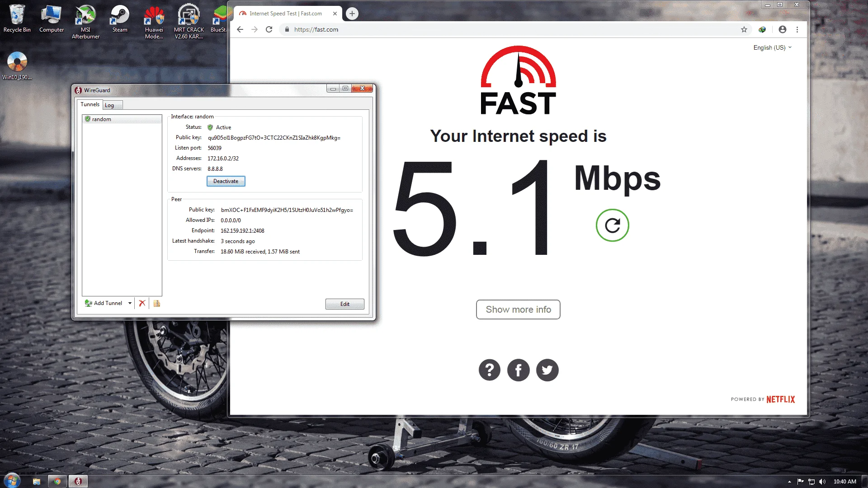This screenshot has height=488, width=868.
Task: Reload the fast.com page in Chrome
Action: tap(269, 29)
